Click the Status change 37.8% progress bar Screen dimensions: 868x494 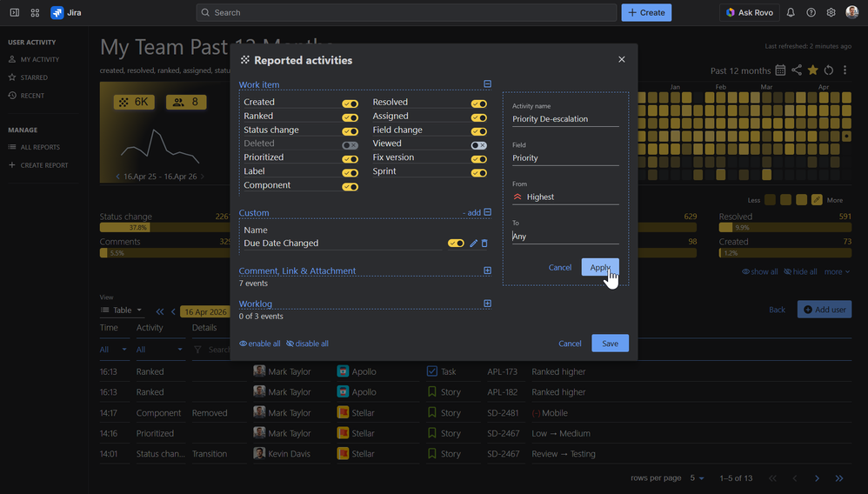click(x=164, y=228)
